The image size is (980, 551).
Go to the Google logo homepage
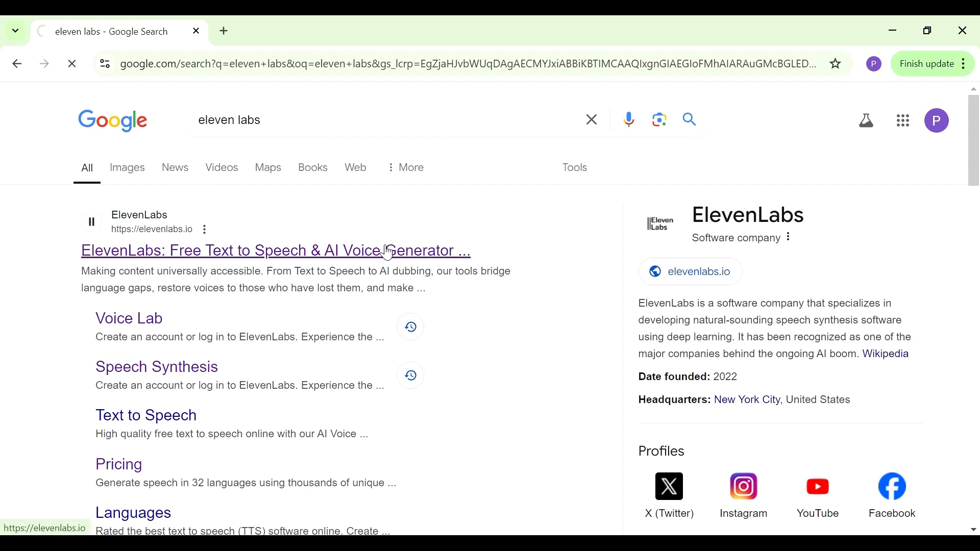click(x=113, y=121)
